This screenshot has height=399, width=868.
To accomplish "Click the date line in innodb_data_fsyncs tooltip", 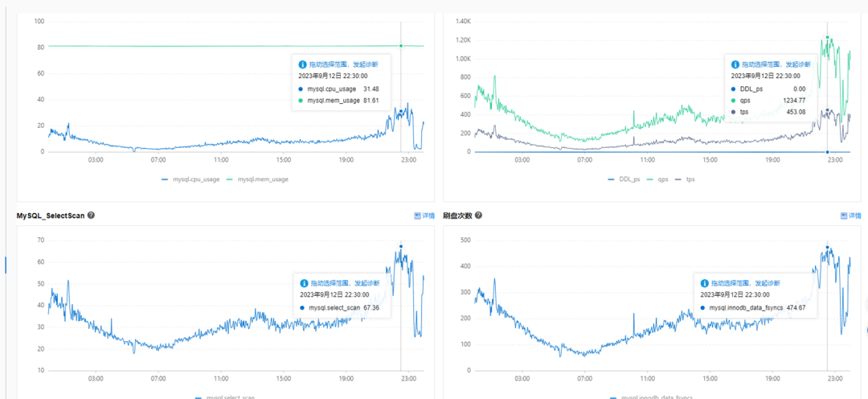I will coord(735,294).
